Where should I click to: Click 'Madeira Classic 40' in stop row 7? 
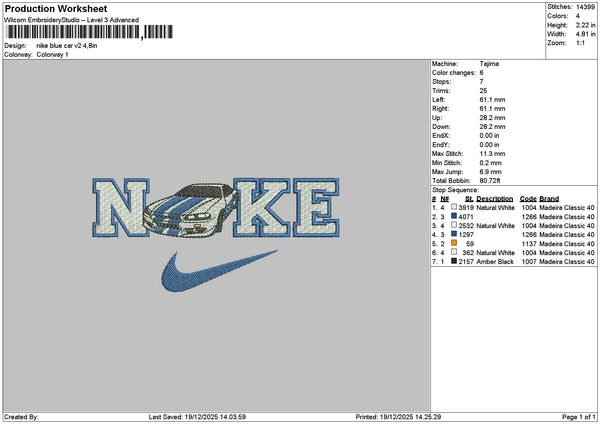[x=567, y=262]
